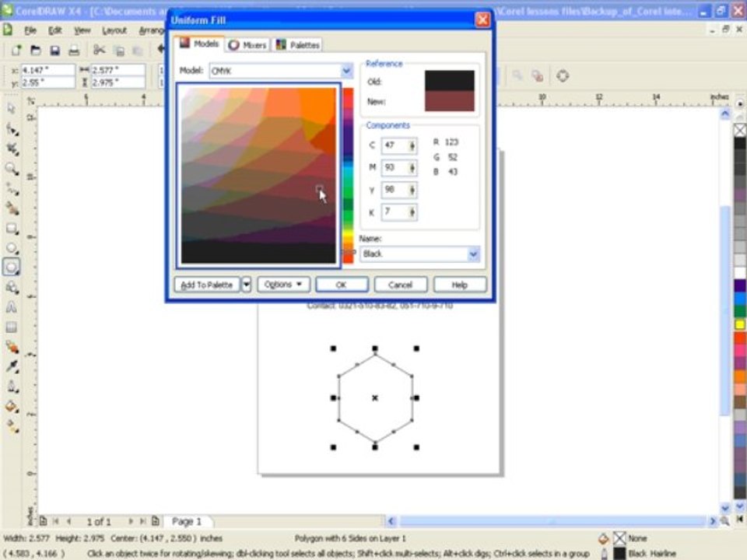Select the Pick tool in the toolbox
Viewport: 747px width, 560px height.
click(12, 109)
